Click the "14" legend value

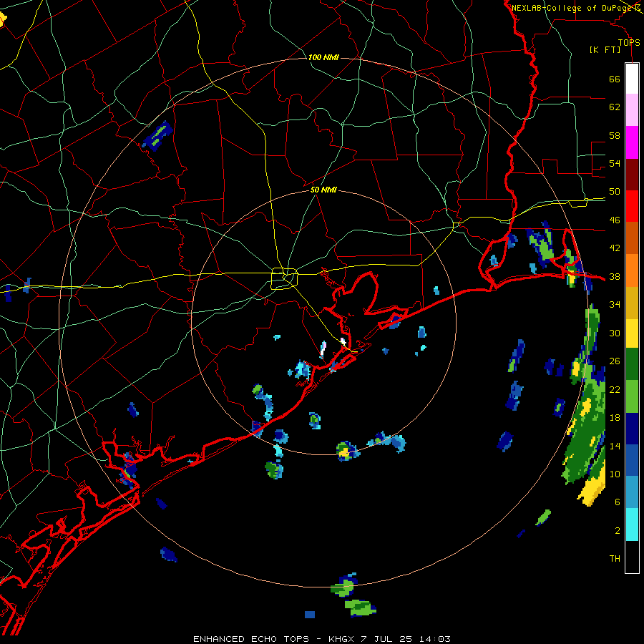[615, 446]
